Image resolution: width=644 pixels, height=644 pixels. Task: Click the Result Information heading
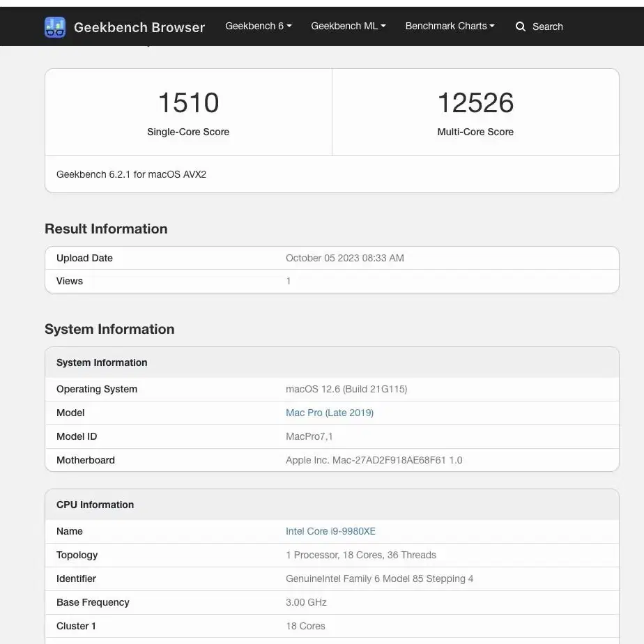tap(106, 229)
